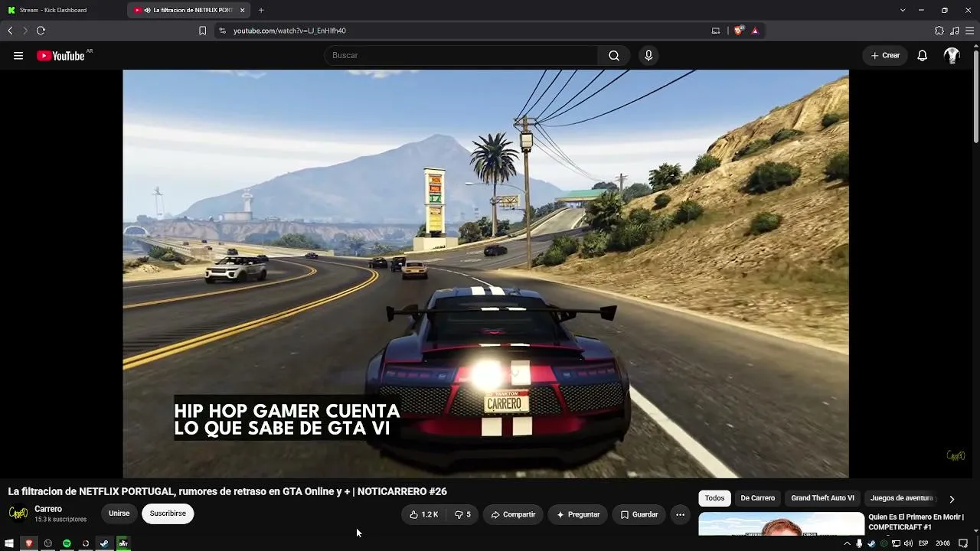Select the Grand Theft Auto VI chip
980x551 pixels.
822,498
